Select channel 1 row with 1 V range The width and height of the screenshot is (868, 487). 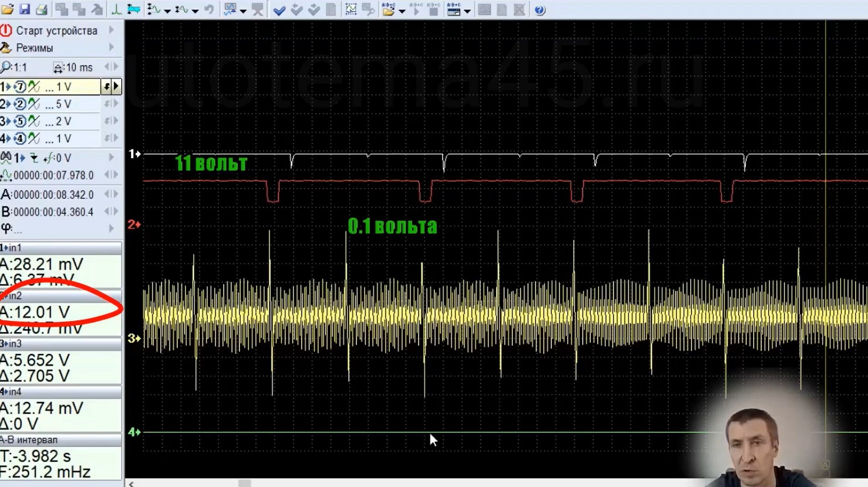pyautogui.click(x=50, y=87)
